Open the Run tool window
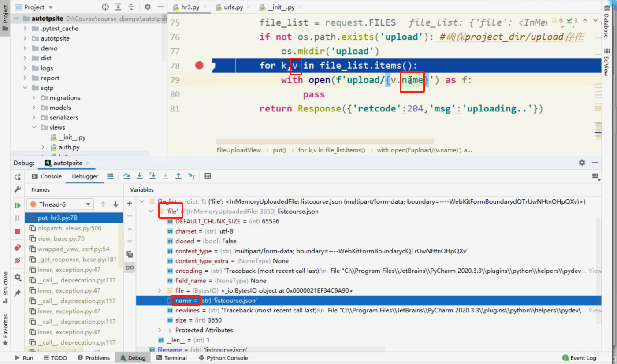This screenshot has height=364, width=617. click(24, 358)
